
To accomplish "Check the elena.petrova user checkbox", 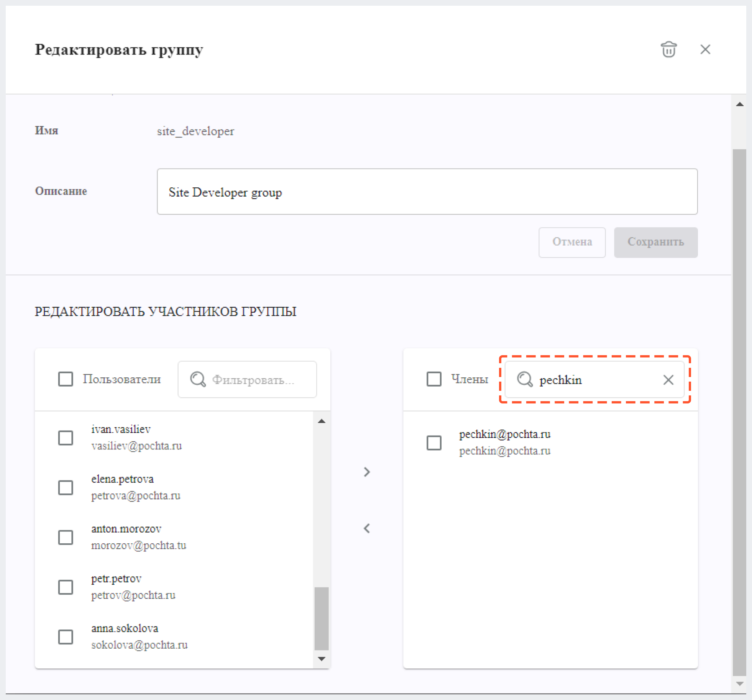I will click(x=66, y=487).
